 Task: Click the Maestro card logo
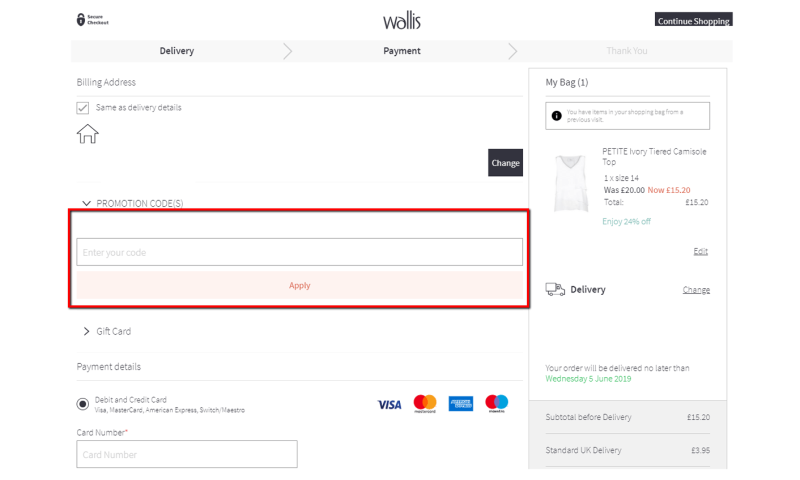click(x=496, y=404)
